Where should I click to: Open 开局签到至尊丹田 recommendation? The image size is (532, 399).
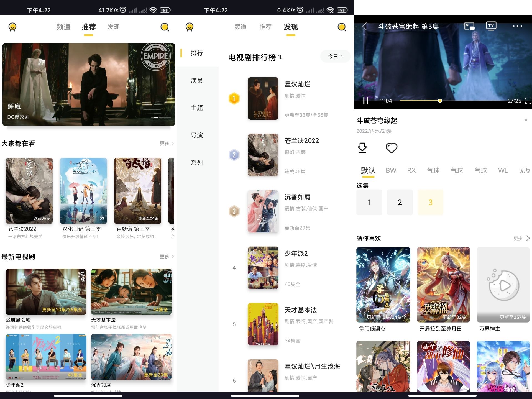pos(443,285)
